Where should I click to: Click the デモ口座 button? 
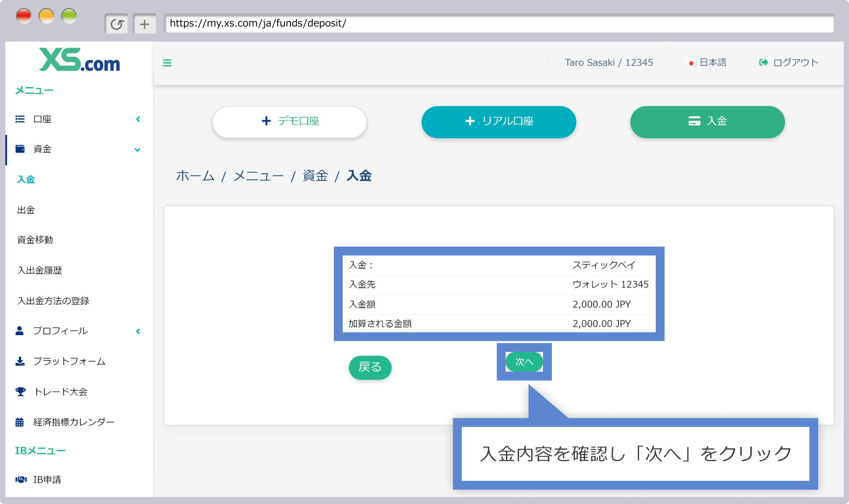tap(290, 122)
